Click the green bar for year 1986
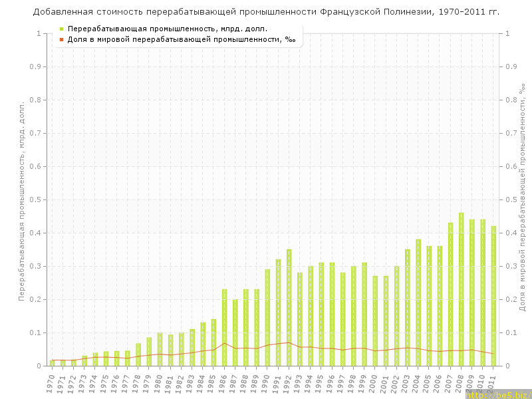 (224, 327)
